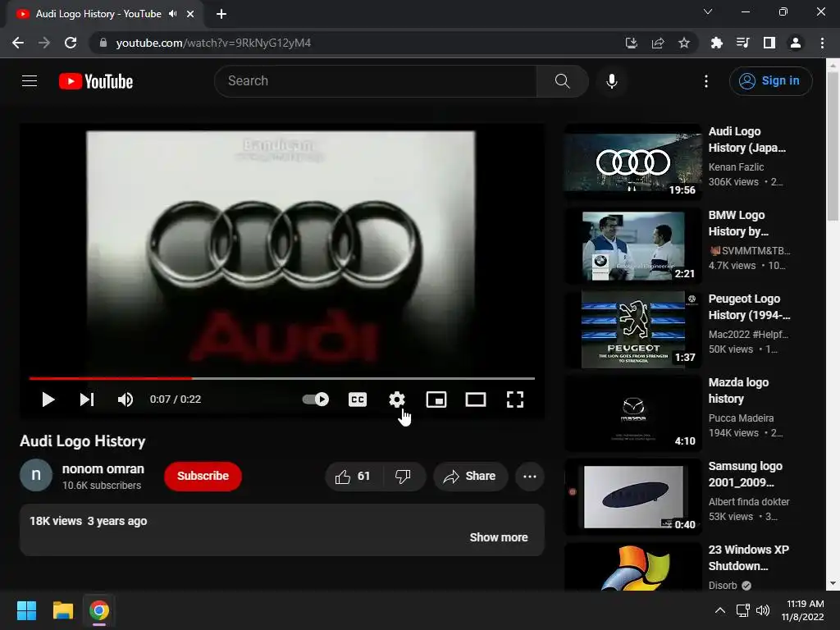840x630 pixels.
Task: Open tab search chevron
Action: (708, 11)
